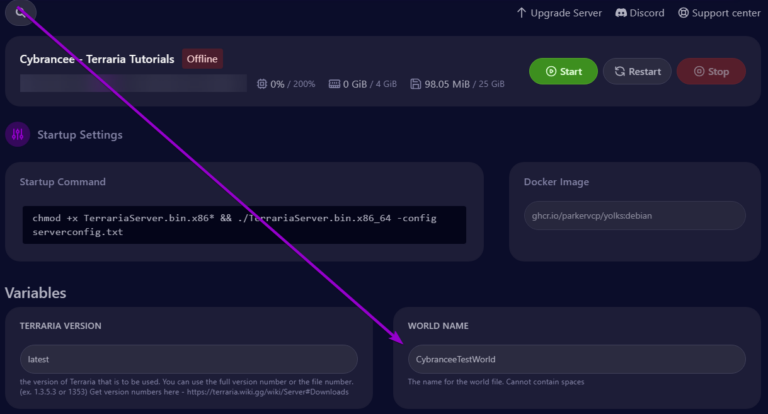This screenshot has width=768, height=414.
Task: Focus the Terraria Version input field
Action: pos(189,359)
